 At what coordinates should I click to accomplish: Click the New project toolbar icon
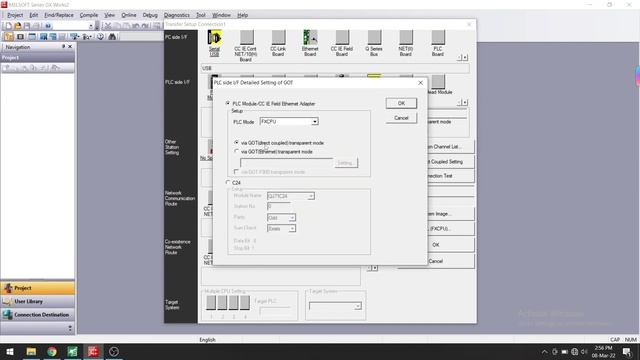(8, 26)
